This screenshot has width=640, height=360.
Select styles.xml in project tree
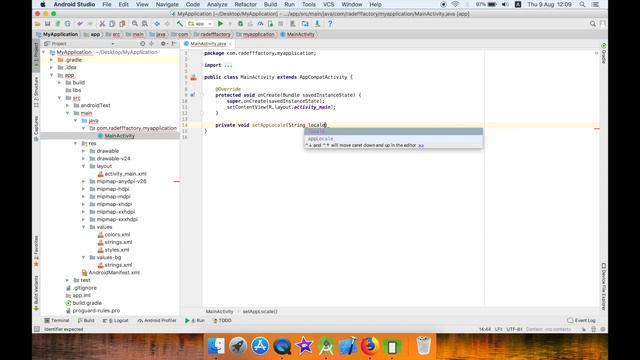117,250
